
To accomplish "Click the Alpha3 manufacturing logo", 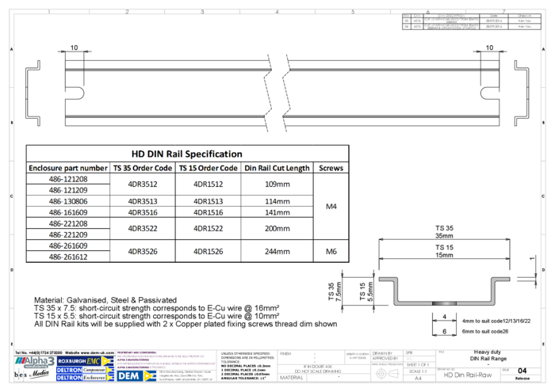I will [35, 362].
